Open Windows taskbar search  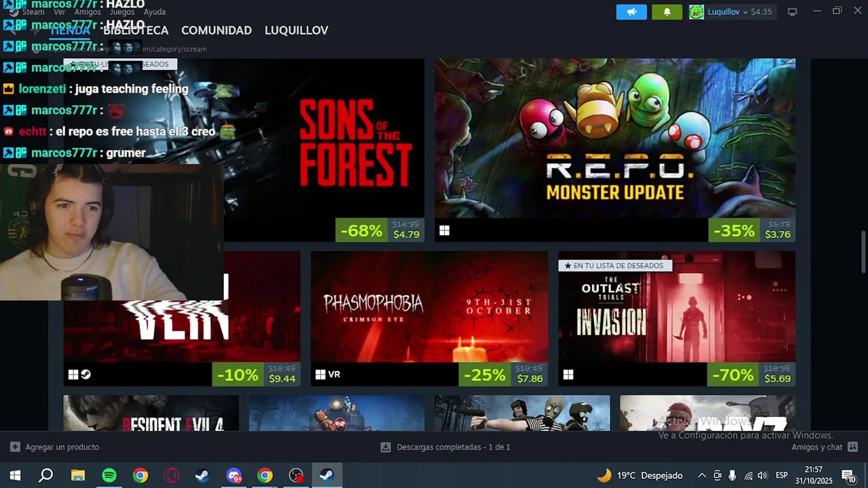pos(45,475)
